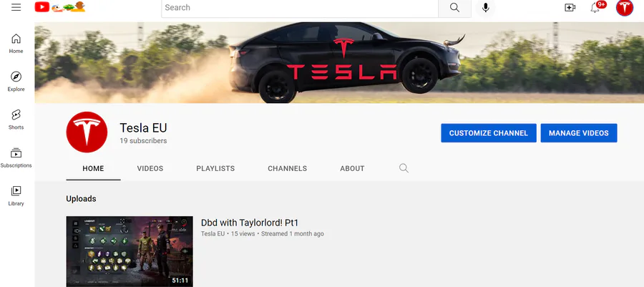644x287 pixels.
Task: Switch to the PLAYLISTS tab
Action: pyautogui.click(x=215, y=168)
